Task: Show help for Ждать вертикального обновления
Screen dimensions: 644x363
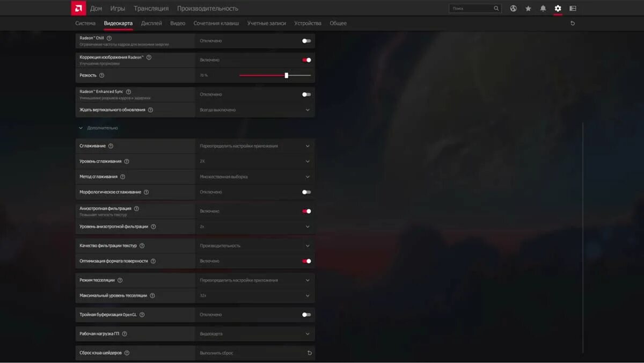Action: (150, 110)
